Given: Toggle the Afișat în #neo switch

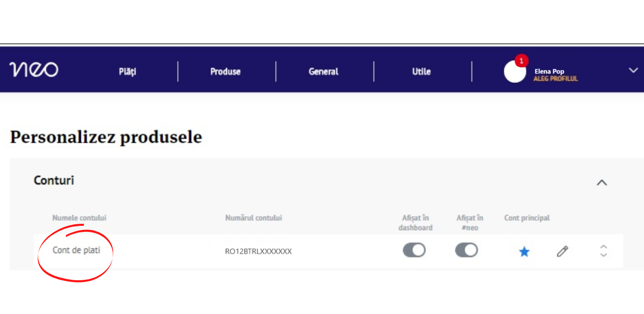Looking at the screenshot, I should point(466,250).
